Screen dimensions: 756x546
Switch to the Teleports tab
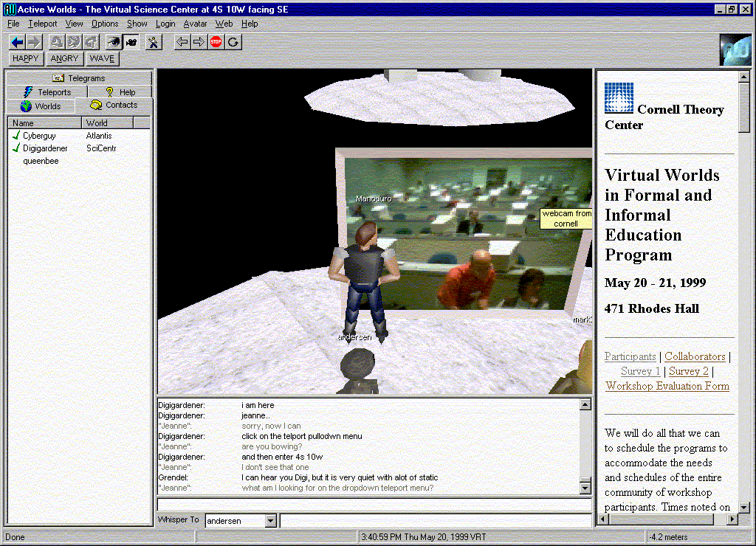tap(47, 92)
